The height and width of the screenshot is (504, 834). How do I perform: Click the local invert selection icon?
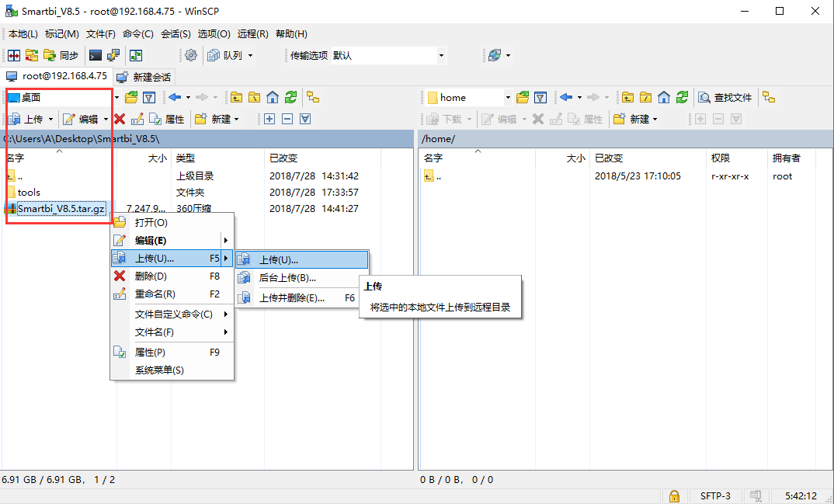point(305,119)
